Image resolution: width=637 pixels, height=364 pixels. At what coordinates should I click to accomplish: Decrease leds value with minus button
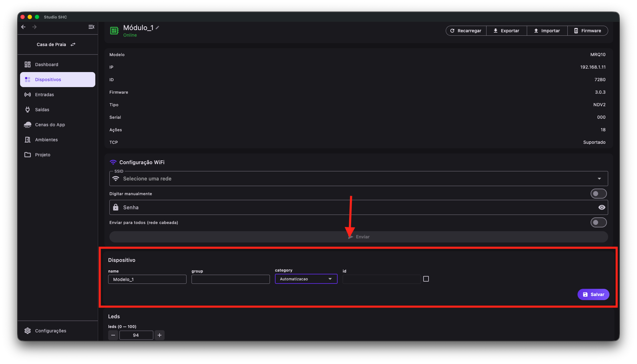[113, 335]
